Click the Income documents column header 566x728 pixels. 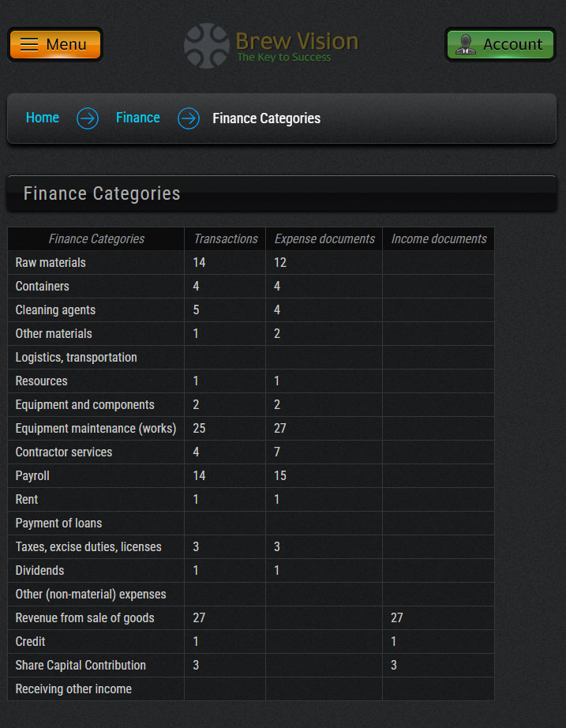point(439,238)
